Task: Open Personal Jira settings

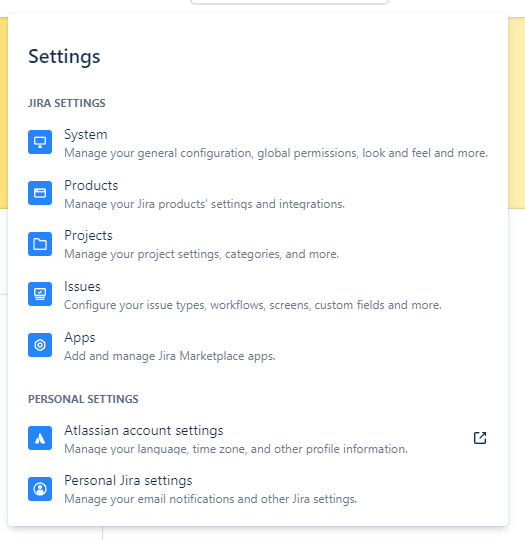Action: 258,489
